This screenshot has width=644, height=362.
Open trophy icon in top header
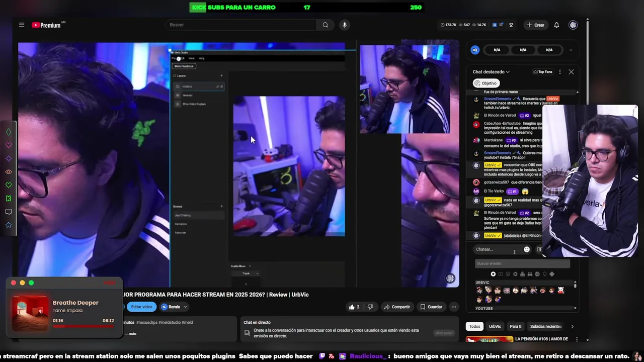pos(511,25)
